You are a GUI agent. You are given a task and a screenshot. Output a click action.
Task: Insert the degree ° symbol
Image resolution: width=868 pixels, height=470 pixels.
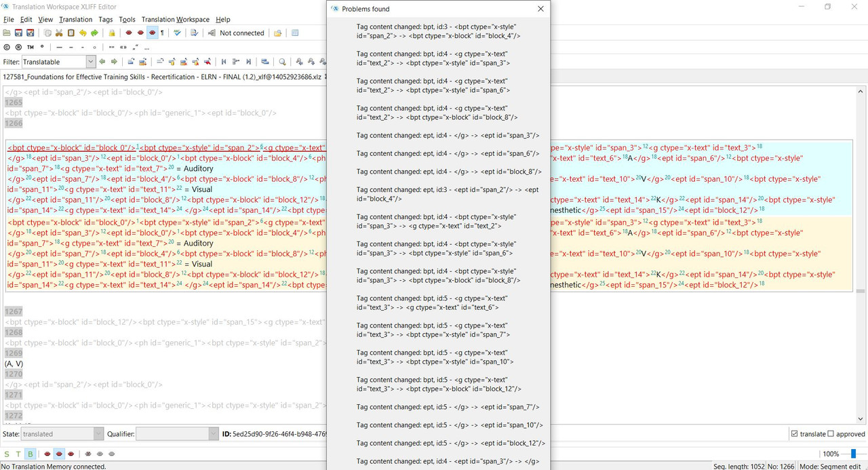point(42,47)
